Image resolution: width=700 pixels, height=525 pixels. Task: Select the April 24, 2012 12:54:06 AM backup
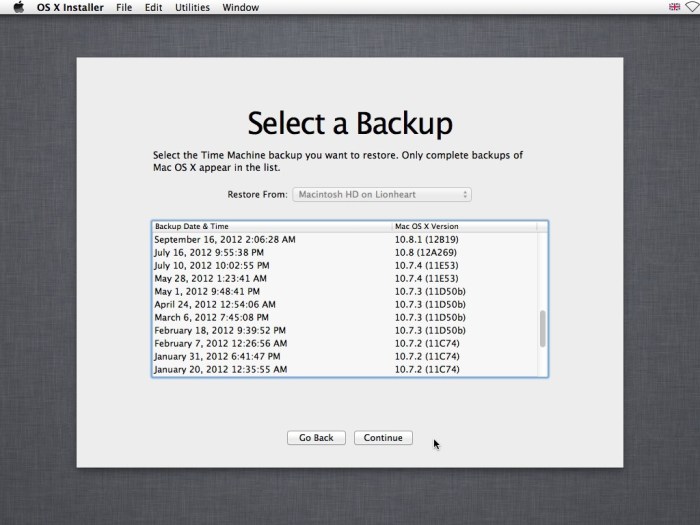pyautogui.click(x=345, y=304)
